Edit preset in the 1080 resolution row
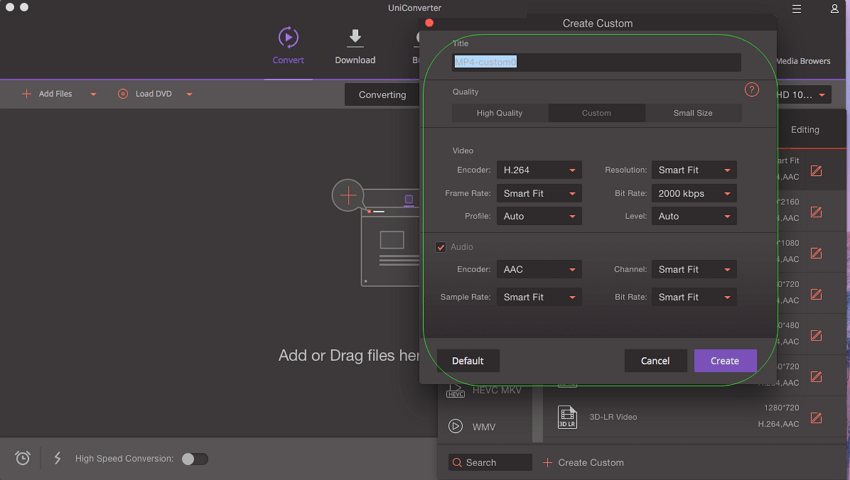The image size is (850, 480). (x=816, y=253)
